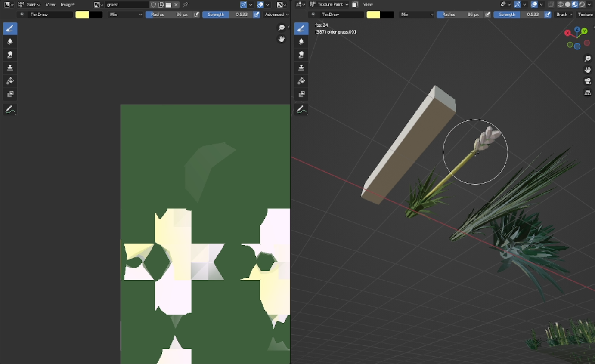
Task: Click red X axis in navigation gizmo
Action: [x=568, y=33]
